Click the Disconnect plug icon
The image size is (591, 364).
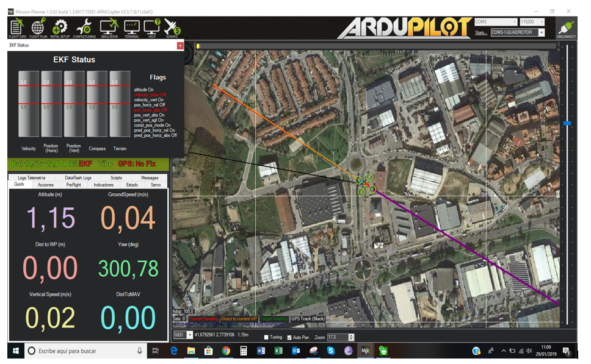(x=566, y=28)
